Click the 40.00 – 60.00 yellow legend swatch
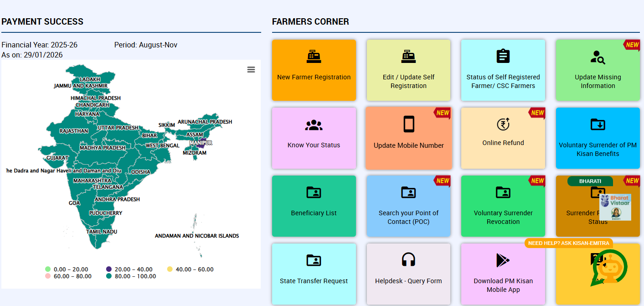Image resolution: width=644 pixels, height=306 pixels. pyautogui.click(x=170, y=269)
